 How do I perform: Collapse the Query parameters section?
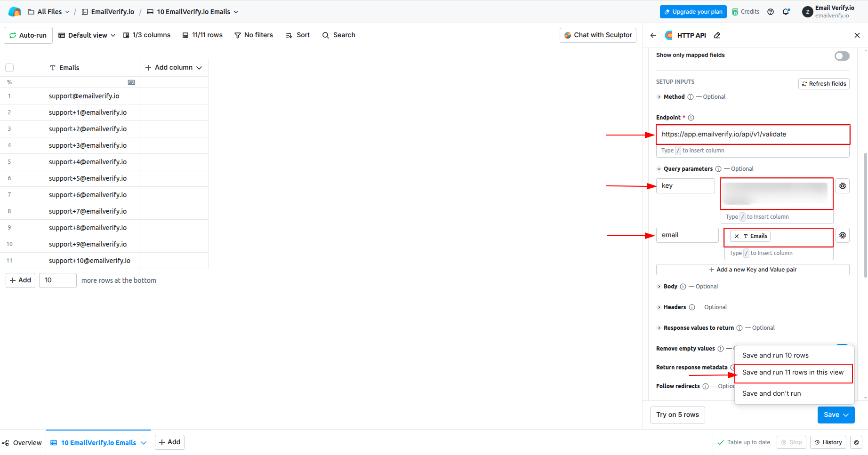(x=659, y=169)
